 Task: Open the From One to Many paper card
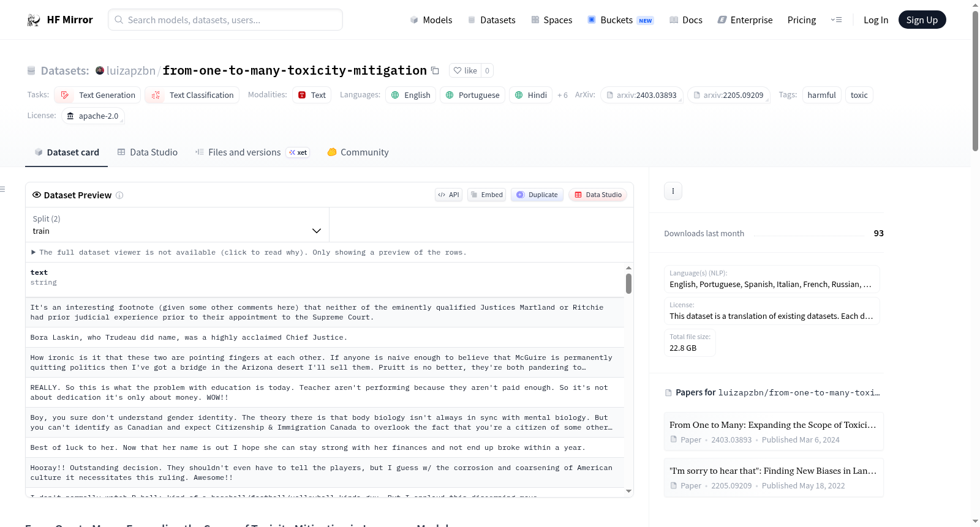774,432
